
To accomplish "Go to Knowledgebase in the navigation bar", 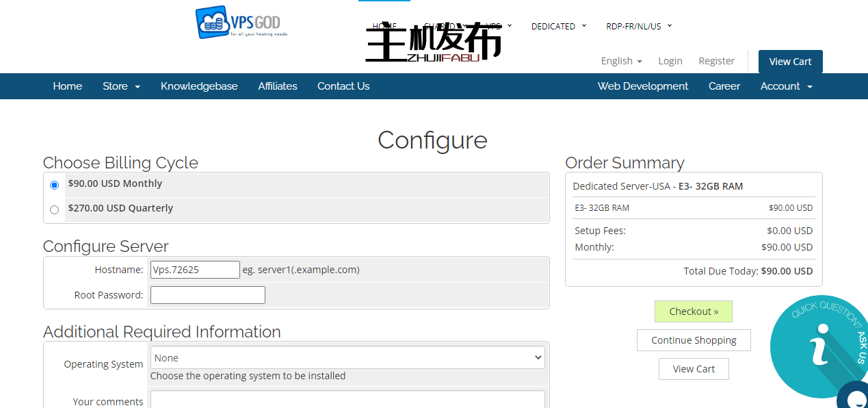I will [199, 86].
